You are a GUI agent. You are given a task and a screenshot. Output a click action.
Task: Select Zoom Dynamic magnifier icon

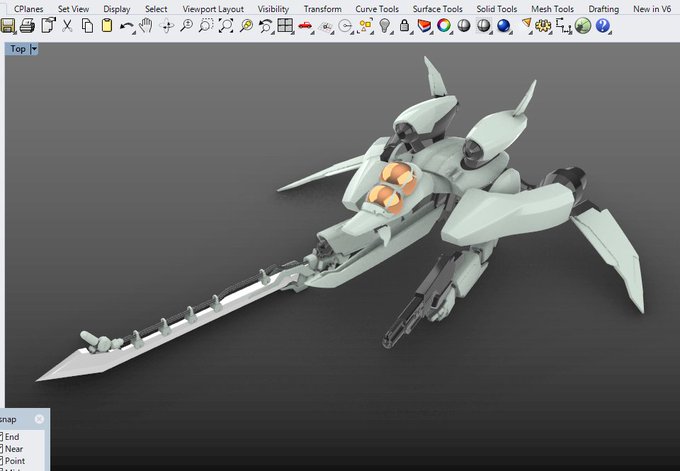(x=186, y=26)
